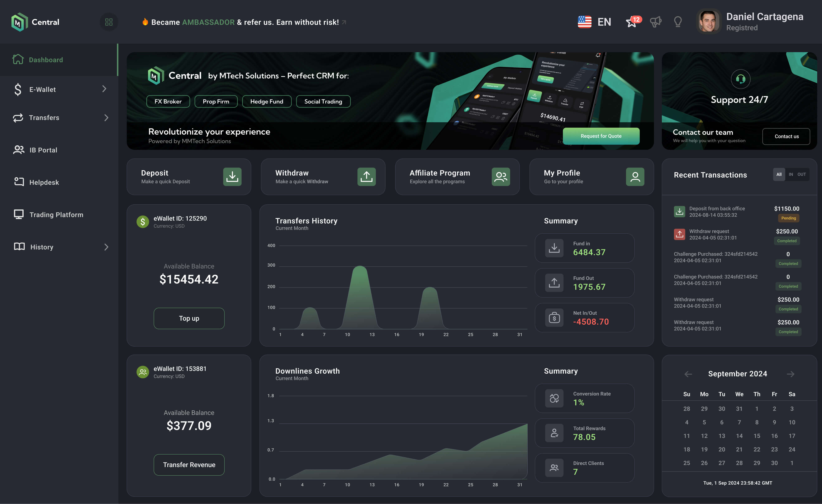Click the megaphone announcements icon
The image size is (822, 504).
click(x=656, y=22)
